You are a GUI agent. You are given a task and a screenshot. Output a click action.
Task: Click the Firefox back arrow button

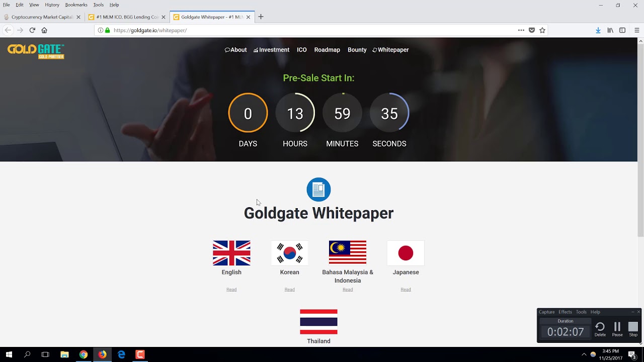8,30
